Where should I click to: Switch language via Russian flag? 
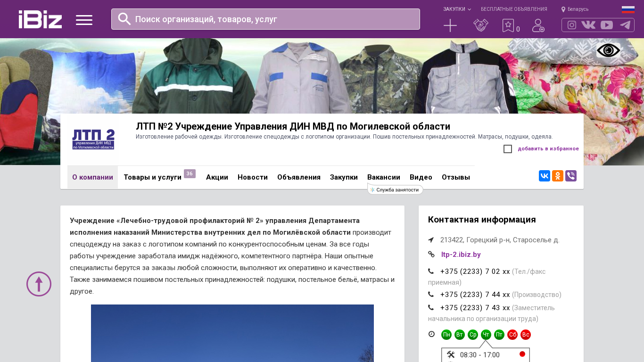pyautogui.click(x=628, y=9)
